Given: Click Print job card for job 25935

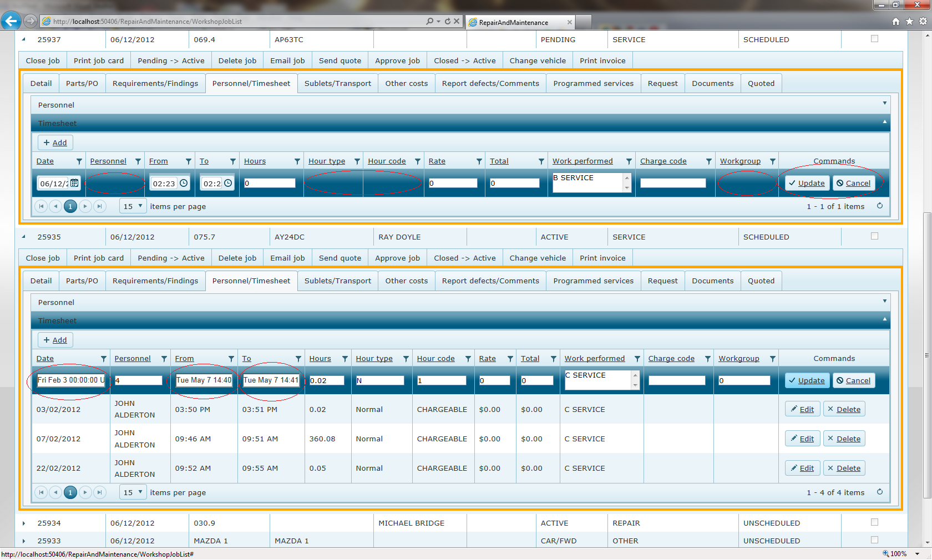Looking at the screenshot, I should tap(99, 258).
